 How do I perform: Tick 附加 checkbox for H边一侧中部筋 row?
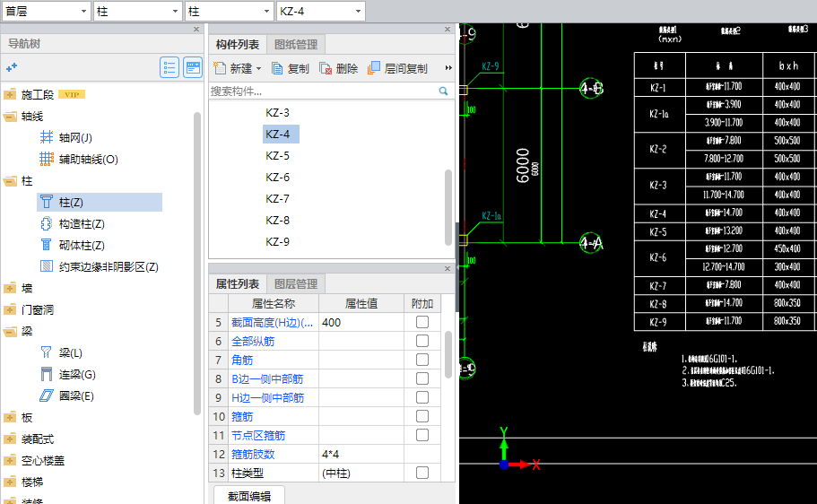click(422, 397)
